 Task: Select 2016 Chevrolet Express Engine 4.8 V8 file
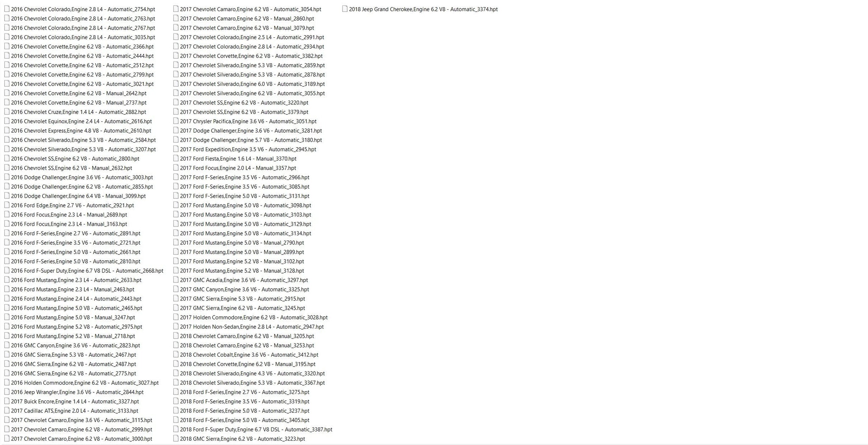tap(78, 131)
